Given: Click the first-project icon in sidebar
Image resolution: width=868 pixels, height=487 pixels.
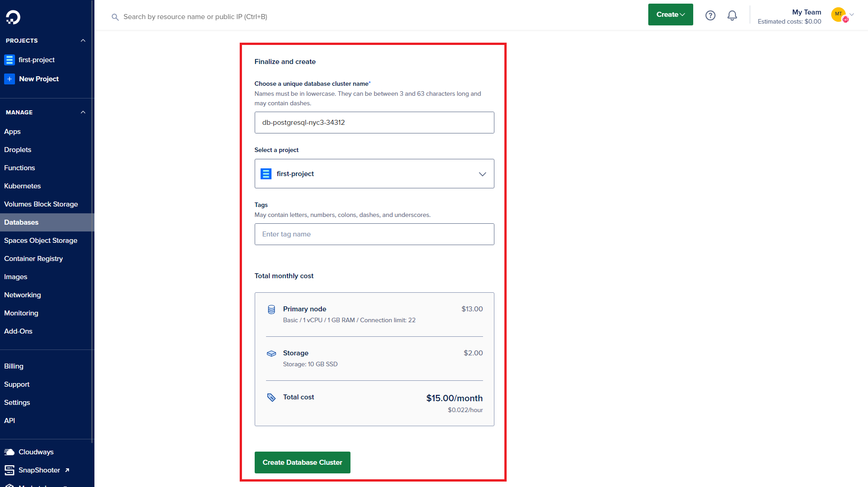Looking at the screenshot, I should pos(10,60).
